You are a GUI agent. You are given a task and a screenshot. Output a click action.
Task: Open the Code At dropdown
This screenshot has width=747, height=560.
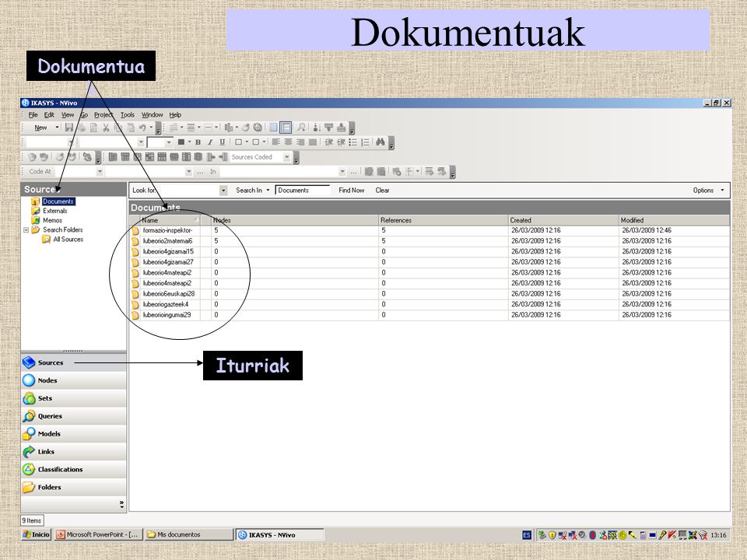point(100,171)
